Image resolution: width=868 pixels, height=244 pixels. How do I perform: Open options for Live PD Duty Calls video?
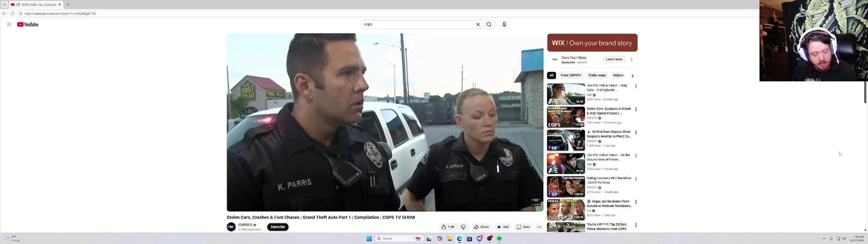pos(636,86)
